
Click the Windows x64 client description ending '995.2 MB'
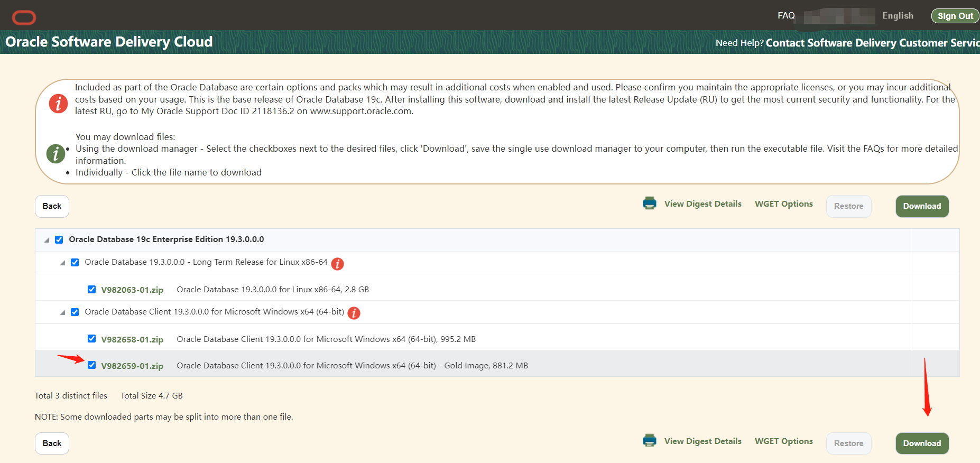[326, 339]
